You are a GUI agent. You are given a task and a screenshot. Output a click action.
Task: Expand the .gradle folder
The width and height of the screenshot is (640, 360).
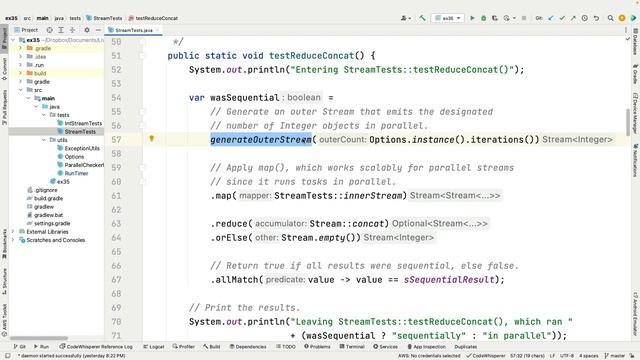(20, 48)
